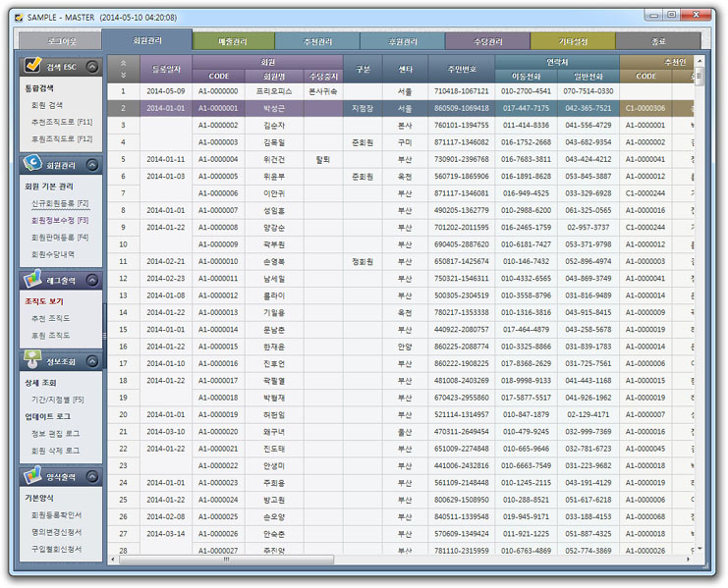Click the horizontal scrollbar thumb
Image resolution: width=728 pixels, height=588 pixels.
(x=227, y=560)
